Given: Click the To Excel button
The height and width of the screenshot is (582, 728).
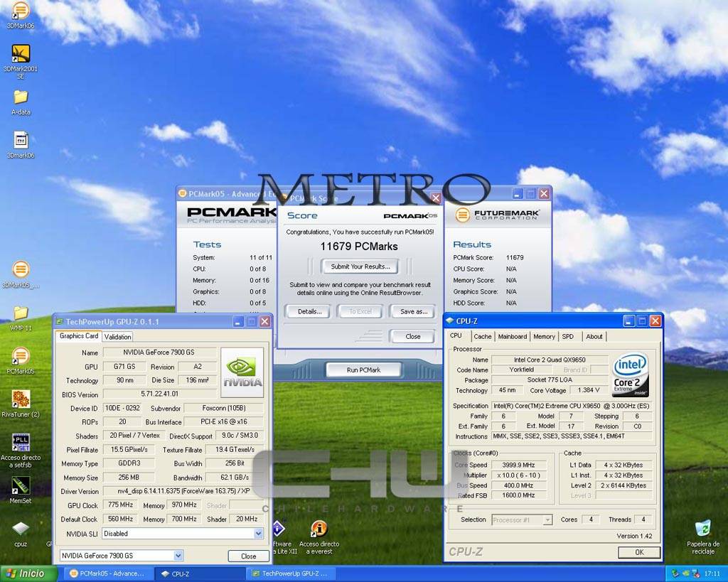Looking at the screenshot, I should pos(360,311).
